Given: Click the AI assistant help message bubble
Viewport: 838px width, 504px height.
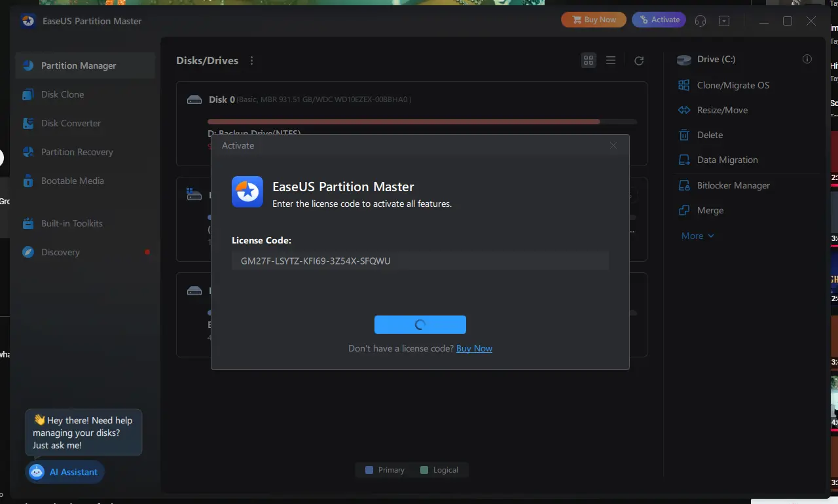Looking at the screenshot, I should point(84,433).
